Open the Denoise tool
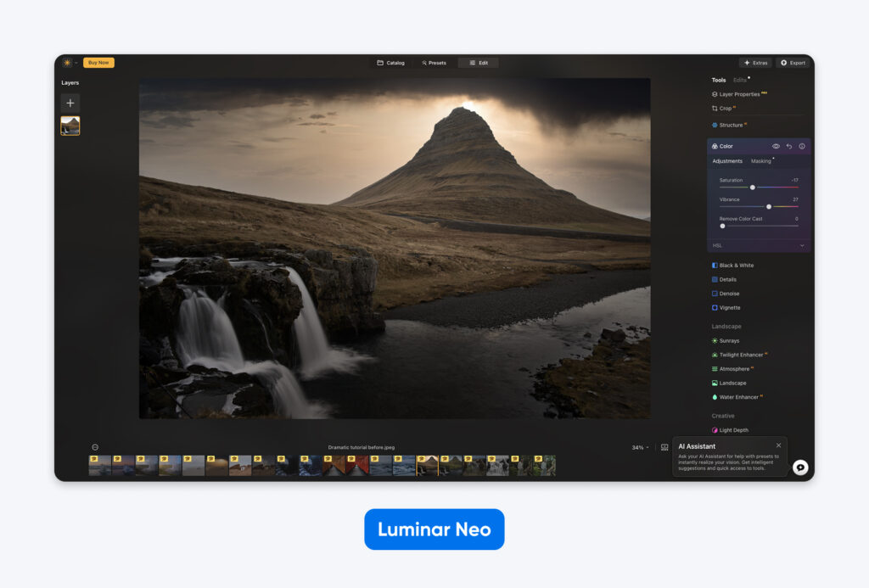The width and height of the screenshot is (869, 588). pos(731,293)
